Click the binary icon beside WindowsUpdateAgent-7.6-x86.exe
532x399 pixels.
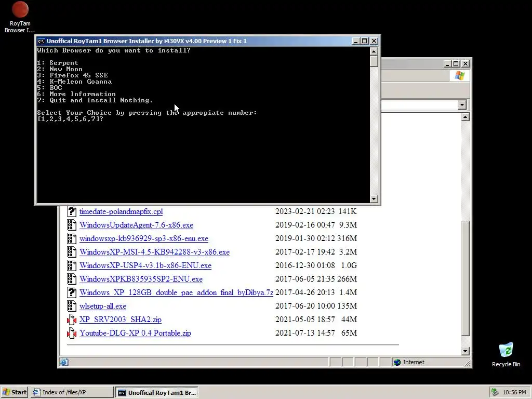click(x=72, y=225)
